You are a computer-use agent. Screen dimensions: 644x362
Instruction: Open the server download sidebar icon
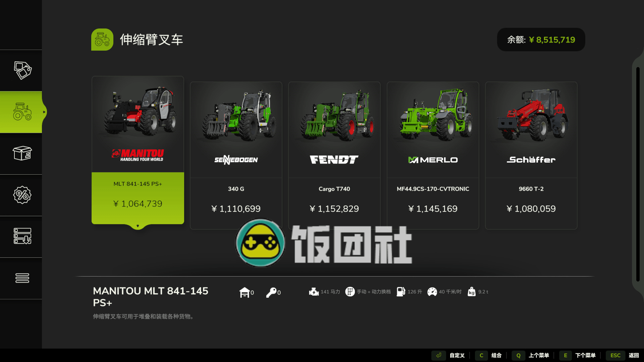(x=22, y=236)
